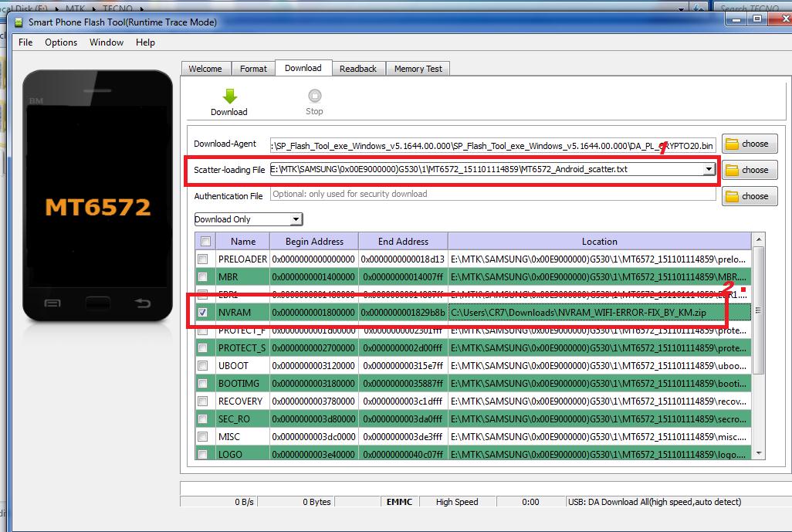Click the PRELOADER location cell
The height and width of the screenshot is (532, 792).
click(600, 259)
